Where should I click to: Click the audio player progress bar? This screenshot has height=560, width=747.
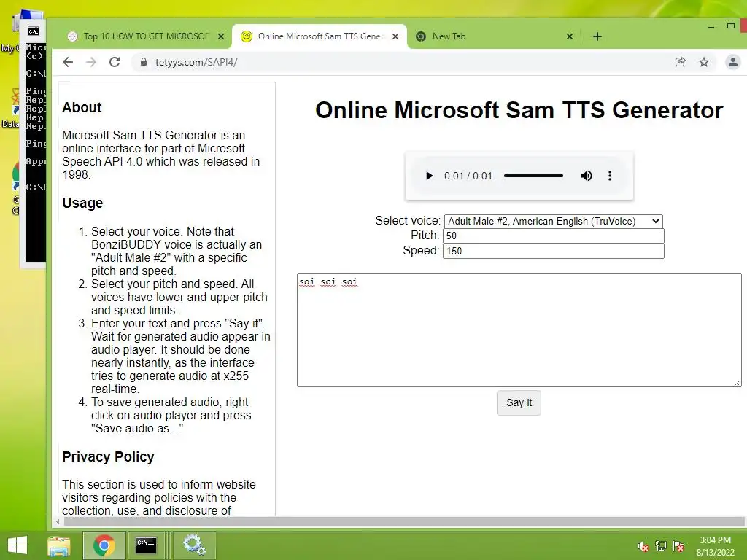[x=533, y=176]
